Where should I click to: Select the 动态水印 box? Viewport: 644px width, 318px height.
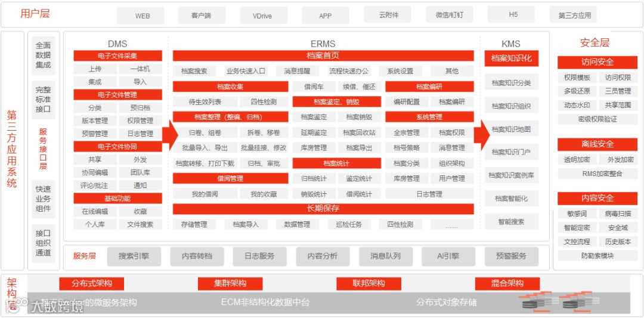tap(577, 105)
